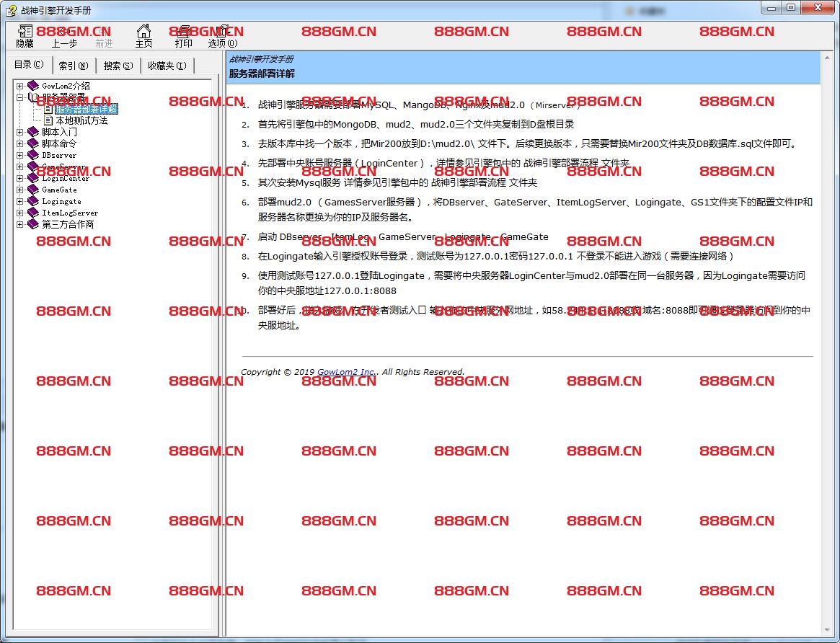
Task: Expand the DBserver tree node
Action: (x=19, y=155)
